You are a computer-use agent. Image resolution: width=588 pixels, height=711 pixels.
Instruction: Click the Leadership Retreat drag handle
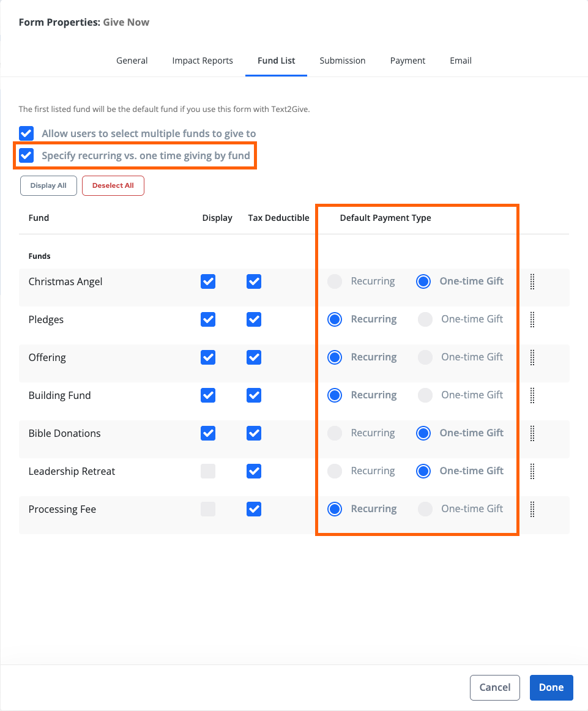(x=532, y=471)
